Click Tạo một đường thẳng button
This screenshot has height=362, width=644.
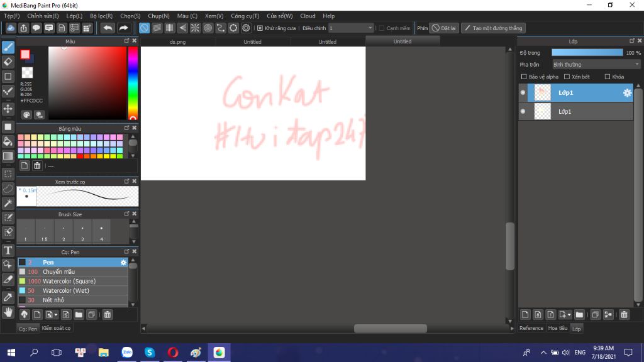coord(494,28)
